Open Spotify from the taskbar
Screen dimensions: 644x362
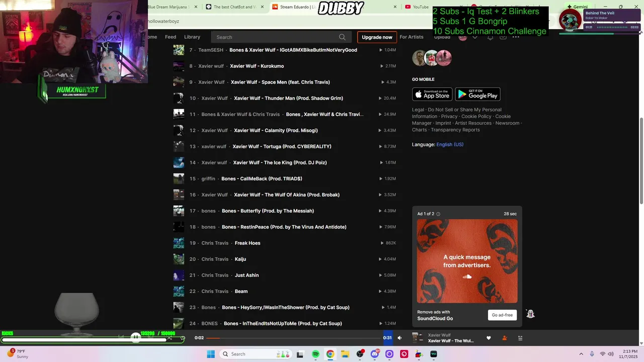pyautogui.click(x=315, y=354)
